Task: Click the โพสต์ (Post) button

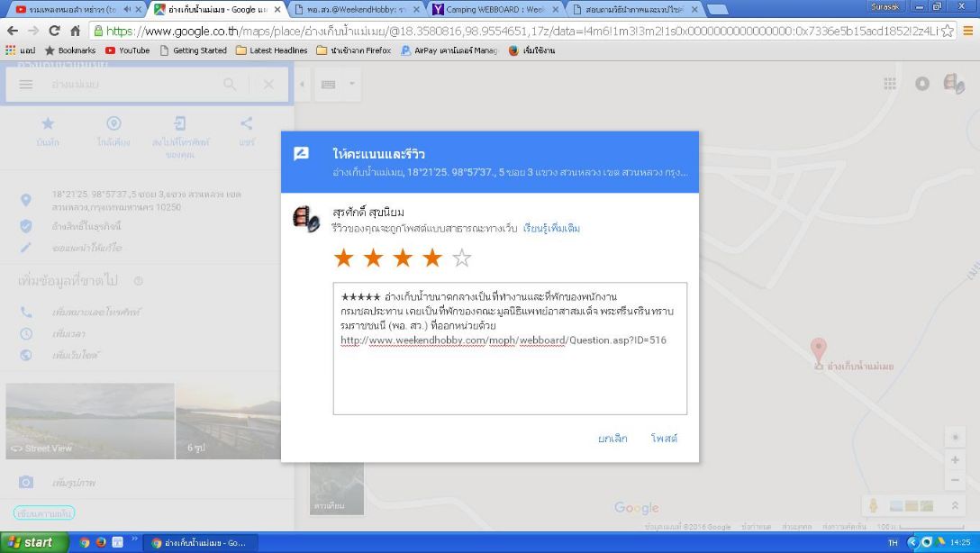Action: pos(664,438)
